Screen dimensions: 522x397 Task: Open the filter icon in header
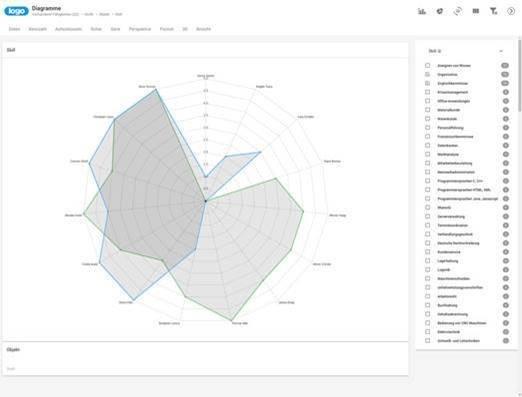coord(493,11)
